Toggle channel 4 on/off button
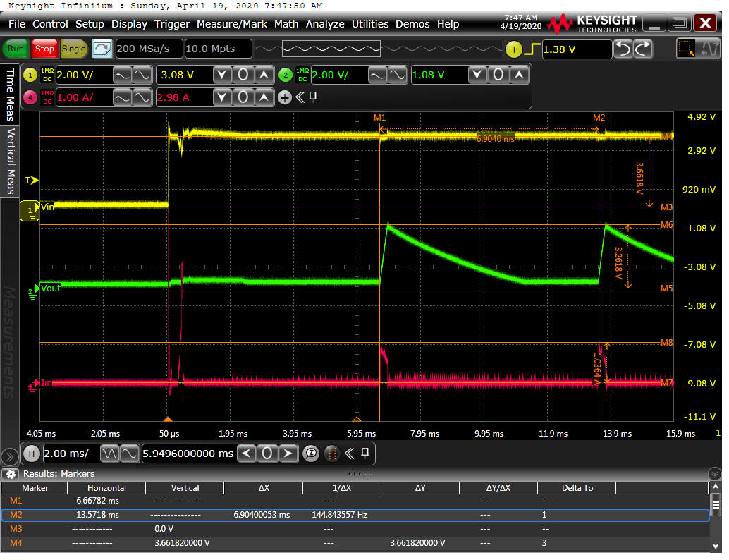This screenshot has height=560, width=729. (x=30, y=97)
